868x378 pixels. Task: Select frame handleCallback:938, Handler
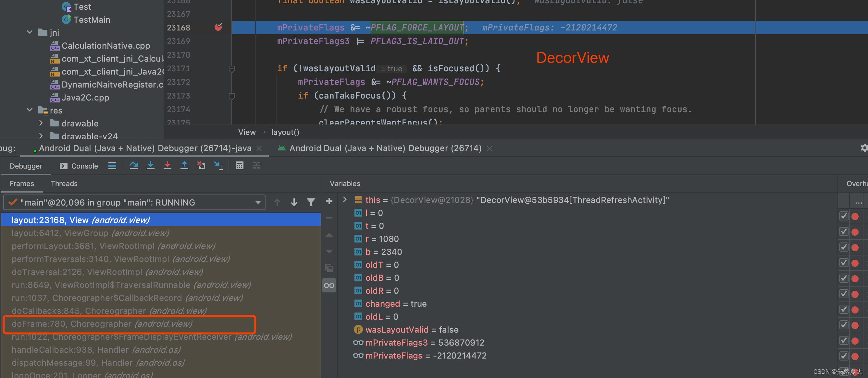tap(161, 350)
